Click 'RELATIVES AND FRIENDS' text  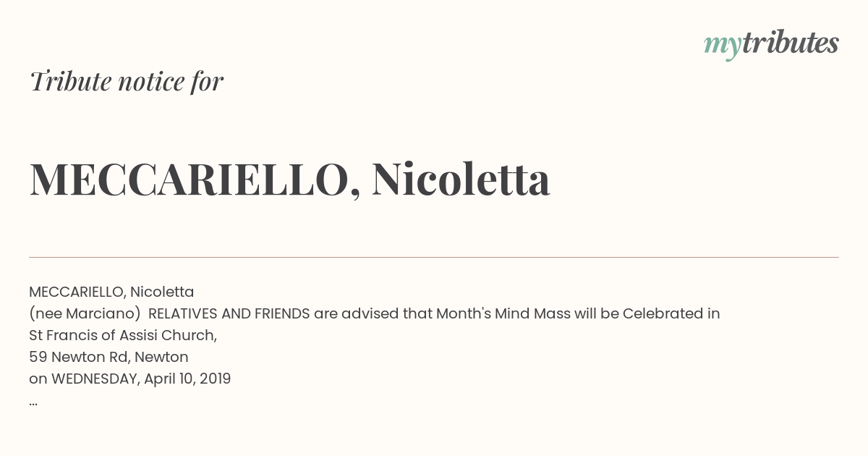229,314
